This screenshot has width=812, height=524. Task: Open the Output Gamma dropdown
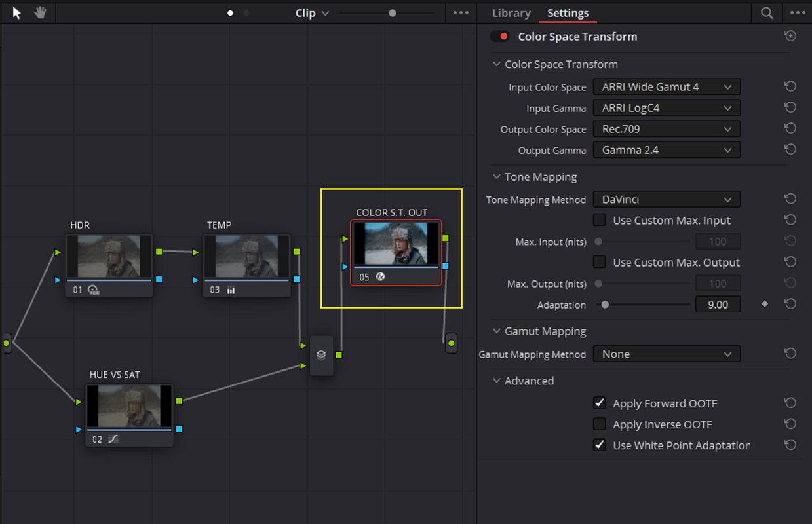point(667,149)
